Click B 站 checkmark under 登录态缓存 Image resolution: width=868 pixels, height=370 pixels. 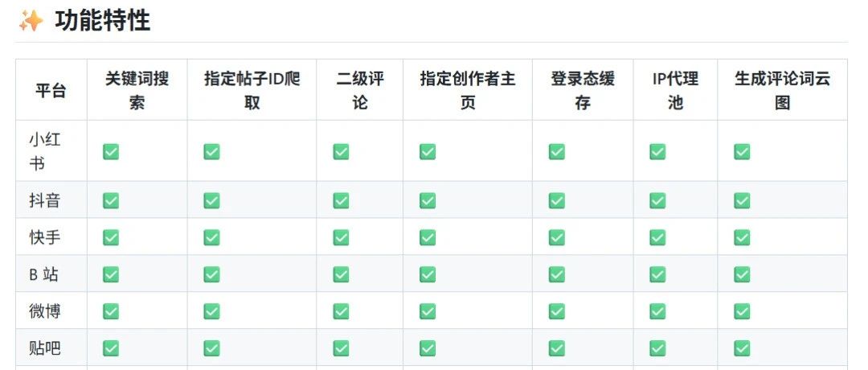click(557, 274)
